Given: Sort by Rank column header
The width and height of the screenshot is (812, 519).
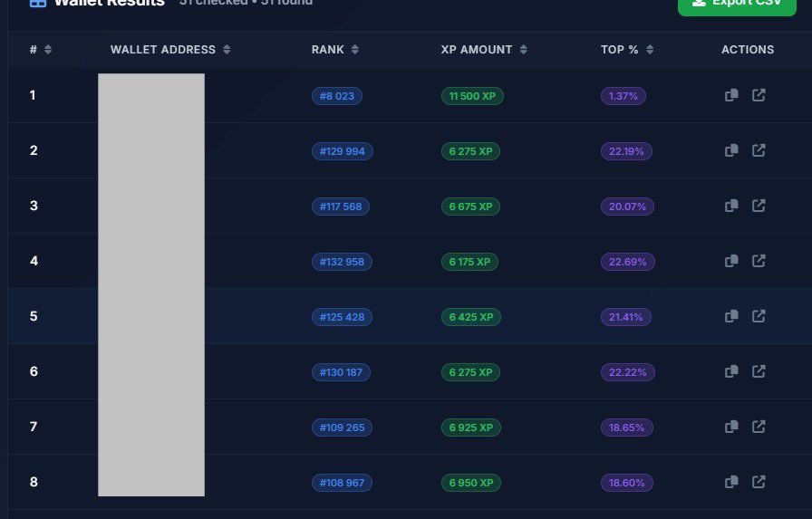Looking at the screenshot, I should 335,50.
